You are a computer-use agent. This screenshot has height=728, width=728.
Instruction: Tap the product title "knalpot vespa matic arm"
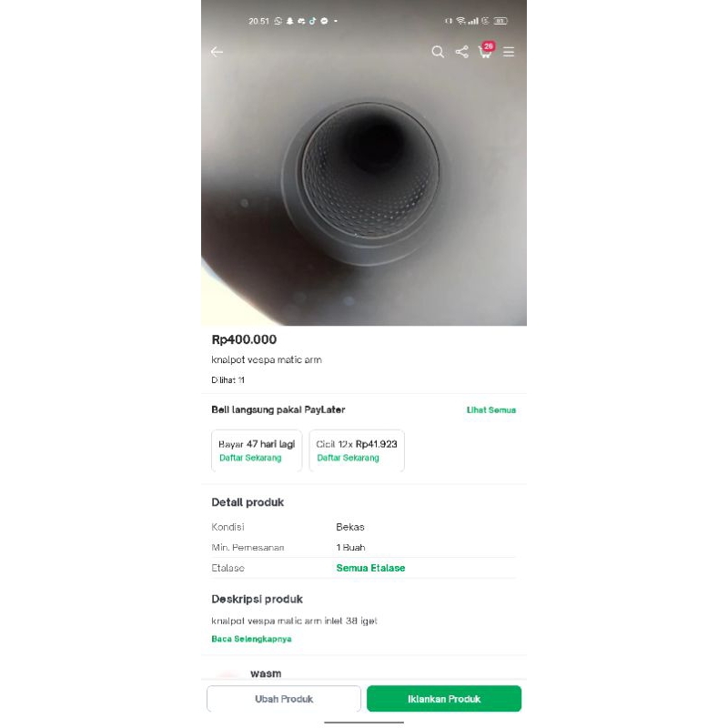point(266,360)
